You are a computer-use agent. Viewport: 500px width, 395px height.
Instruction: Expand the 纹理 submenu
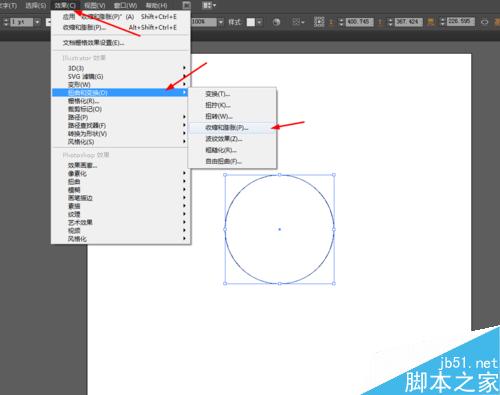point(121,214)
